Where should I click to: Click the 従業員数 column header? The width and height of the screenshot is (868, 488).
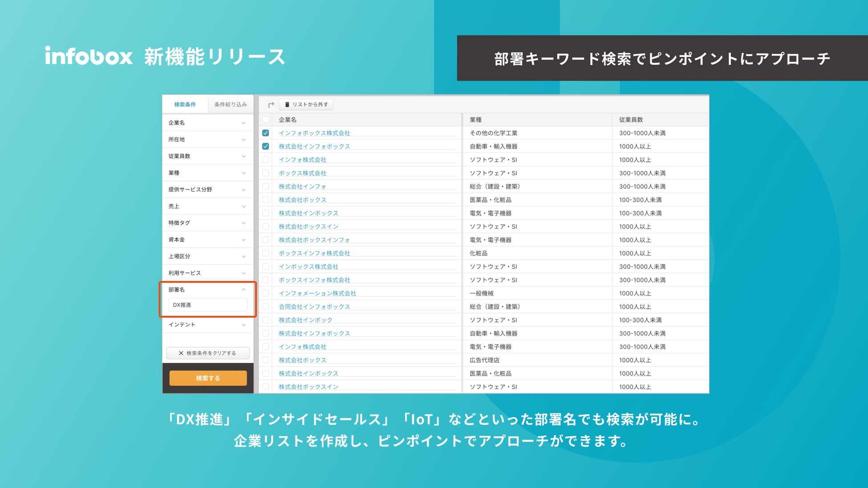[x=631, y=120]
